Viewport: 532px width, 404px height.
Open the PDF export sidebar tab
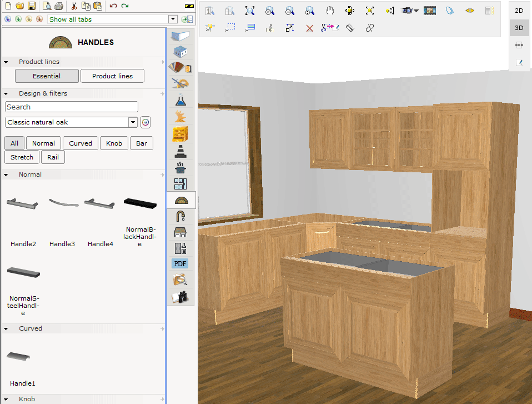coord(180,264)
